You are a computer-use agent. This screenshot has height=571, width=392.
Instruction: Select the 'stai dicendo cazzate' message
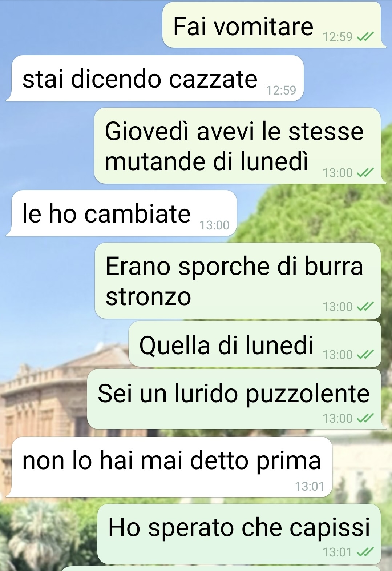click(155, 78)
